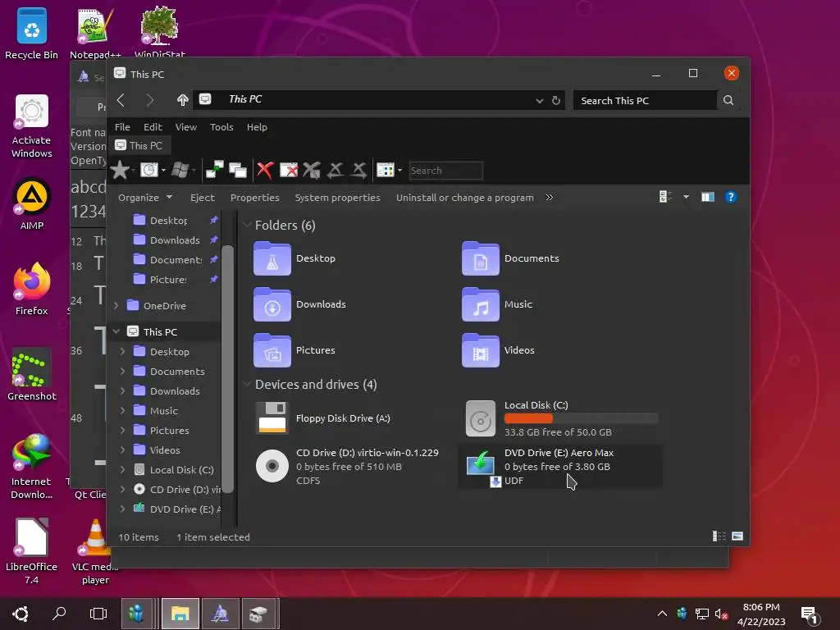Expand the Music tree node
840x630 pixels.
pos(123,410)
